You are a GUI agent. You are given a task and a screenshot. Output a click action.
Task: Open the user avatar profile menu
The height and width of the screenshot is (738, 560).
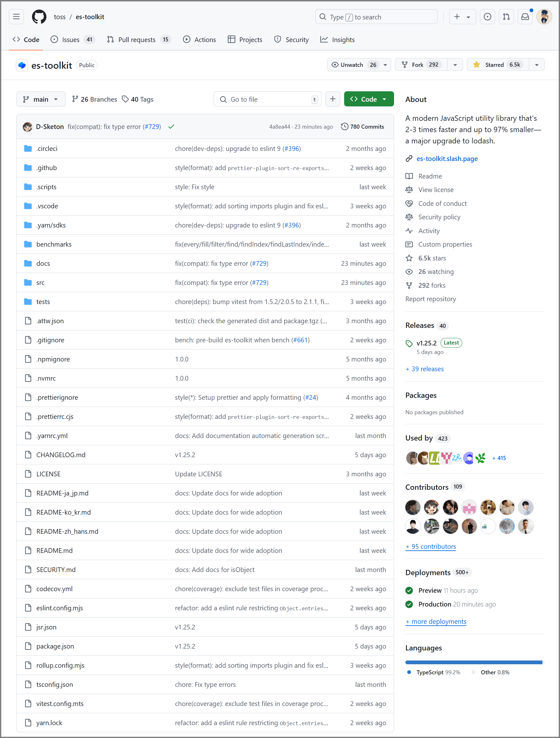tap(544, 17)
